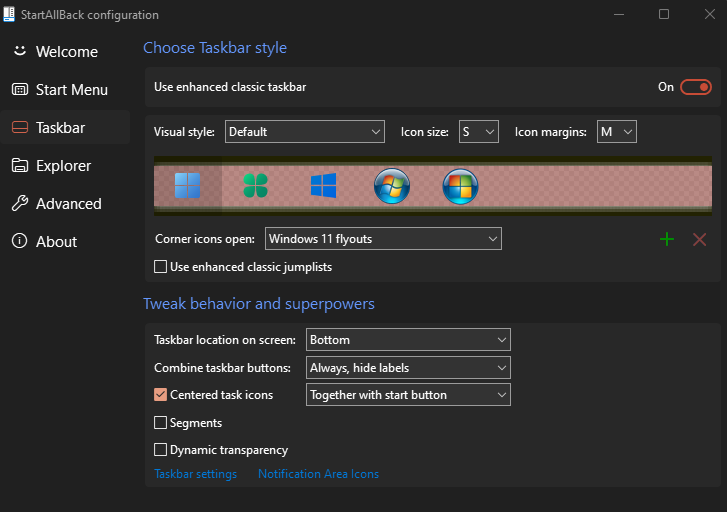Enable Use enhanced classic jumplists checkbox
Screen dimensions: 727x512
160,267
